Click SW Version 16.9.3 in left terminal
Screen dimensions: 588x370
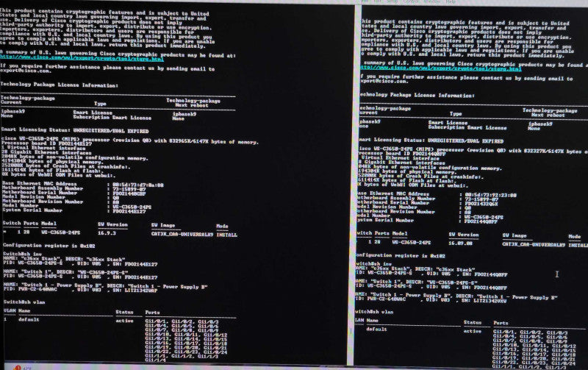tap(107, 233)
